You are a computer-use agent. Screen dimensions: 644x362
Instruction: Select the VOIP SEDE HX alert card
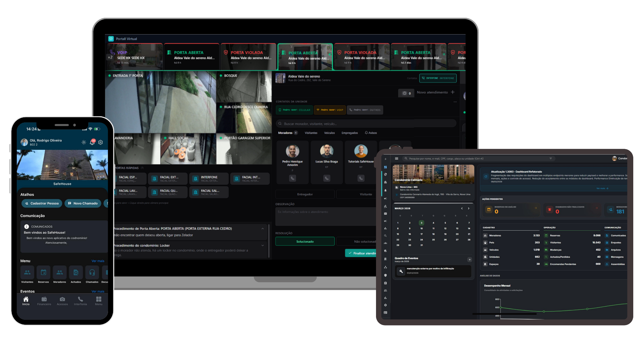(135, 57)
